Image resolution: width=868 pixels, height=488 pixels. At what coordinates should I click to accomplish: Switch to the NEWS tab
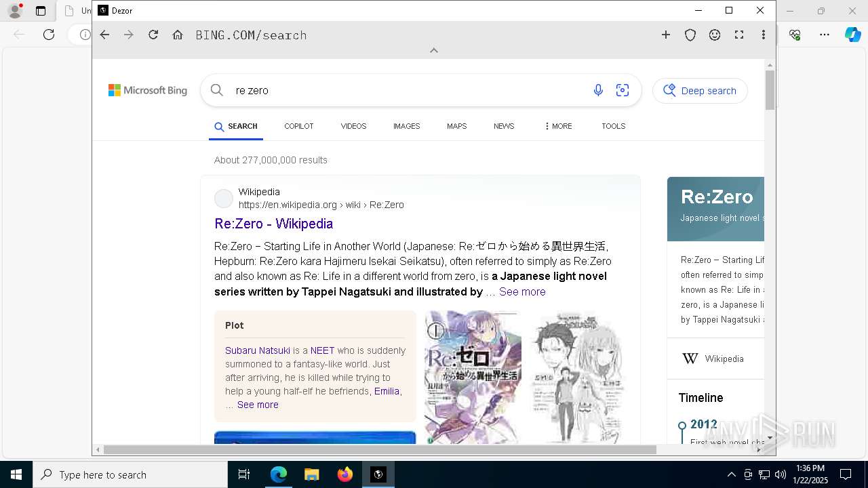pos(504,126)
